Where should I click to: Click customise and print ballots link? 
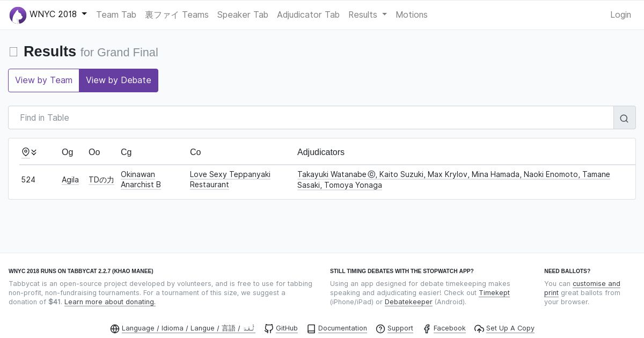point(582,288)
